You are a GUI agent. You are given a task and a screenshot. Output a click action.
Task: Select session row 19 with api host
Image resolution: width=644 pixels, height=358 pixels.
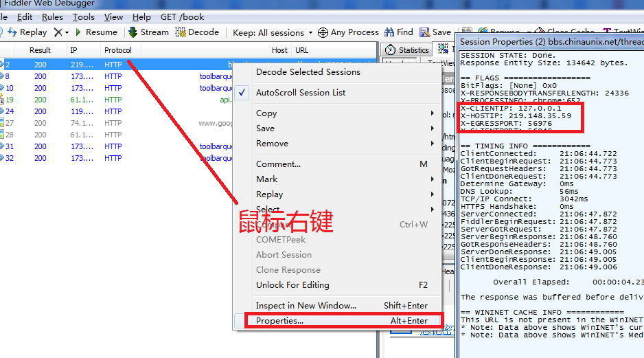point(116,100)
